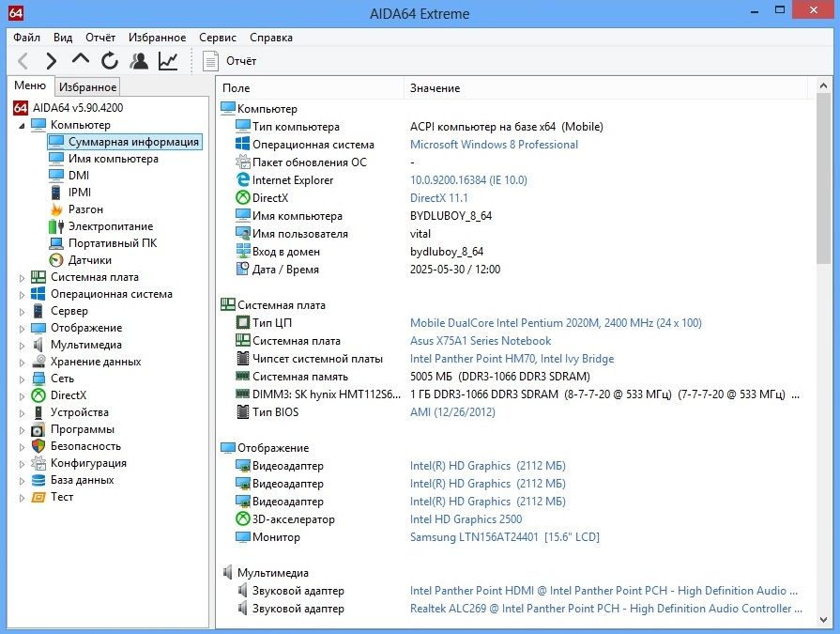840x634 pixels.
Task: Open the AMI (12/26/2012) BIOS link
Action: [452, 412]
